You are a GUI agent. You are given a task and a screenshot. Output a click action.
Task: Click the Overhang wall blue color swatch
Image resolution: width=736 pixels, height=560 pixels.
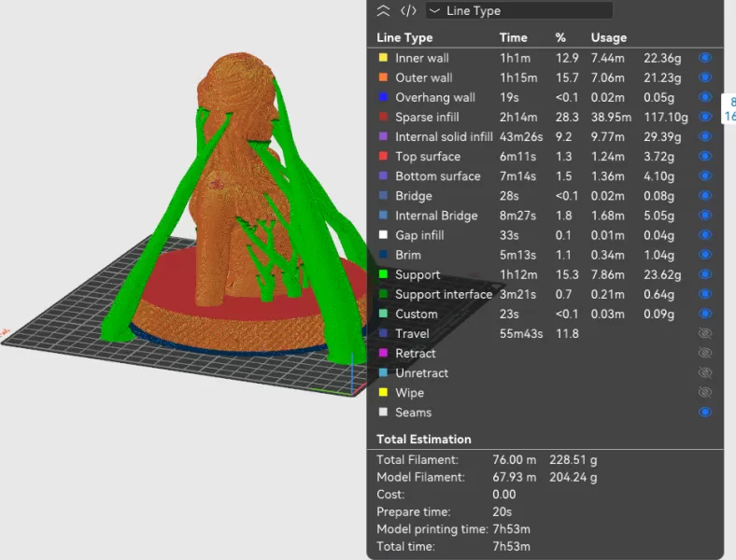pos(383,97)
